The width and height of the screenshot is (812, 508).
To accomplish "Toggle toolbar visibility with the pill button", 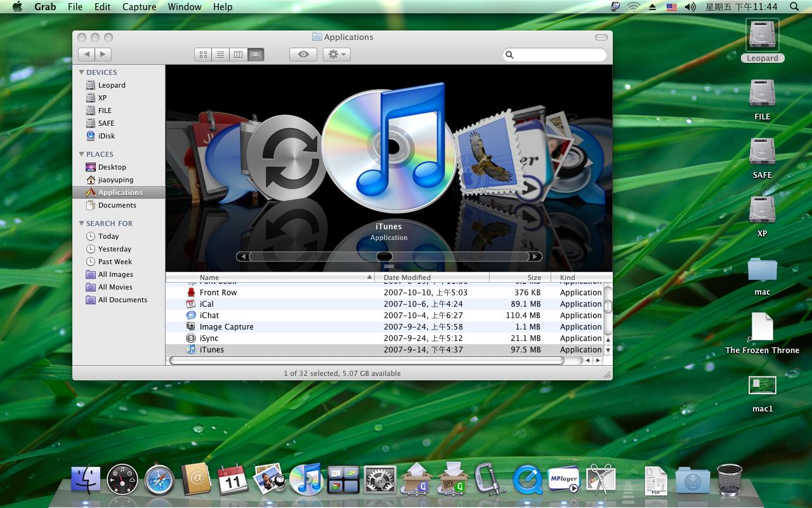I will click(601, 37).
